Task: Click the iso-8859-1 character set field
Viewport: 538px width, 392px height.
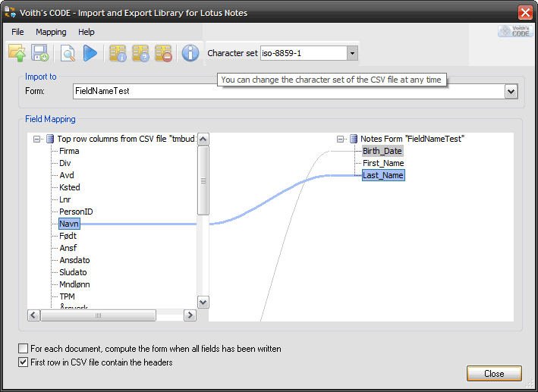Action: 304,54
